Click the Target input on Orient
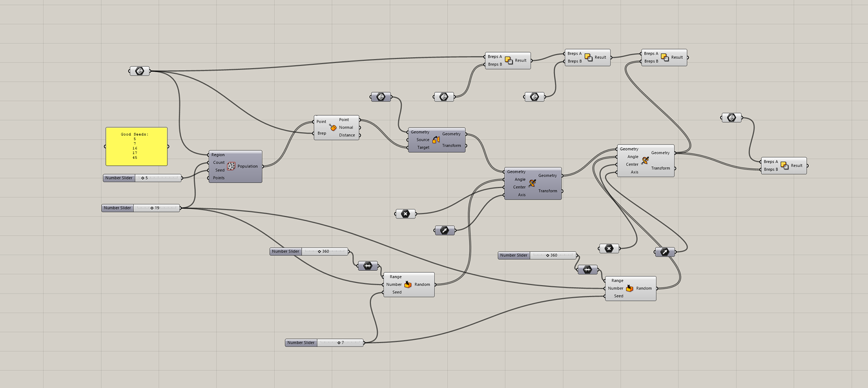868x388 pixels. click(423, 147)
